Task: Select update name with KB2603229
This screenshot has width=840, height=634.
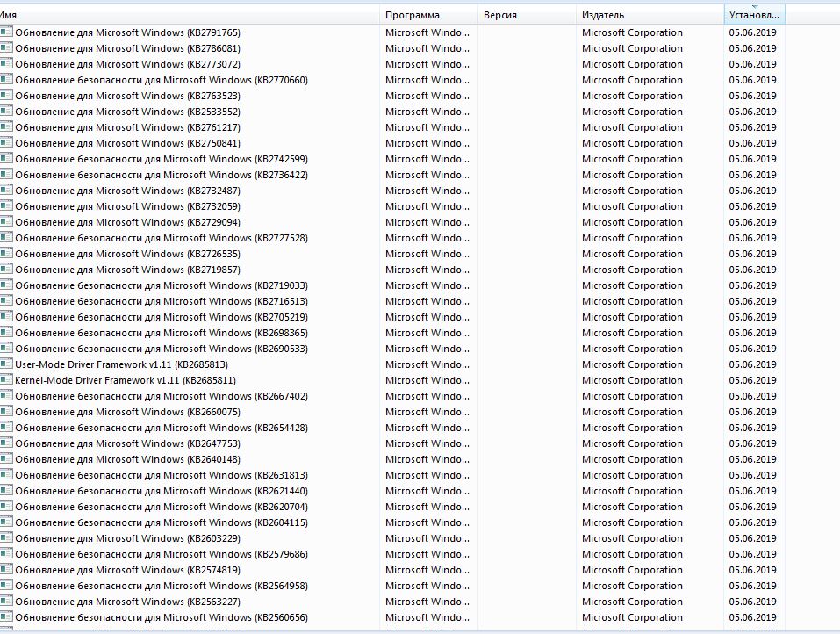Action: click(x=127, y=538)
